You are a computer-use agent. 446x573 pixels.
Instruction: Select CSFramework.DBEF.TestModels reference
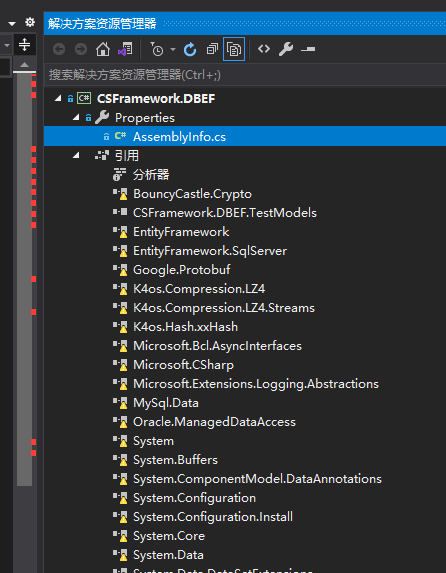[225, 213]
